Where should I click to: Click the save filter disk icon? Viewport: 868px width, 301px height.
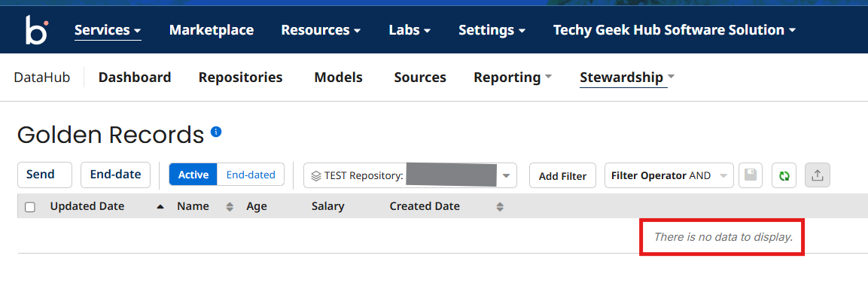click(750, 175)
